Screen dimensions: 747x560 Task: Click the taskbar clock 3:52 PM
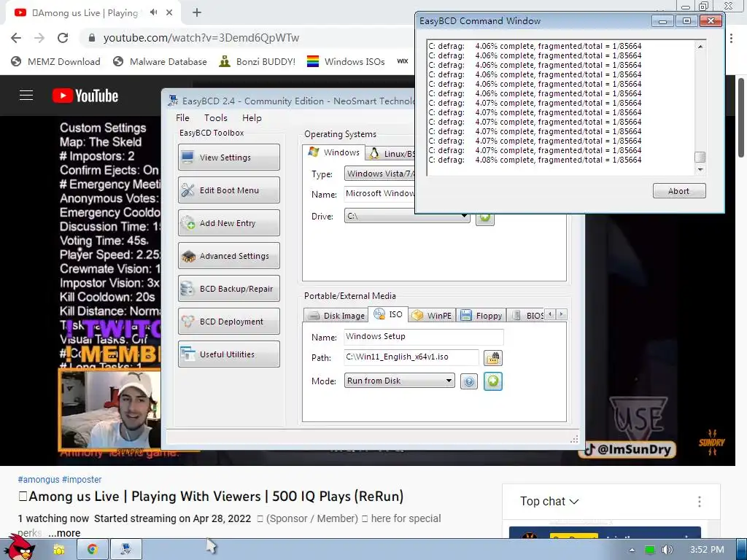[x=707, y=550]
